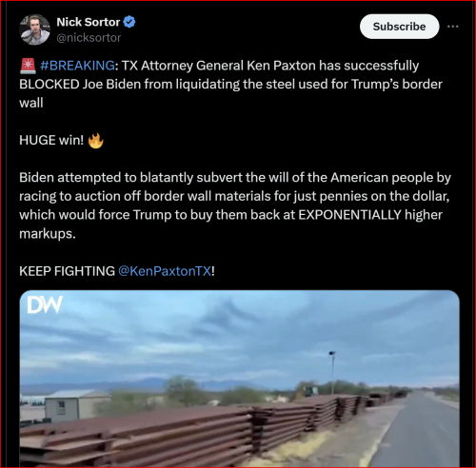
Task: Click the paved road in the video
Action: point(419,431)
